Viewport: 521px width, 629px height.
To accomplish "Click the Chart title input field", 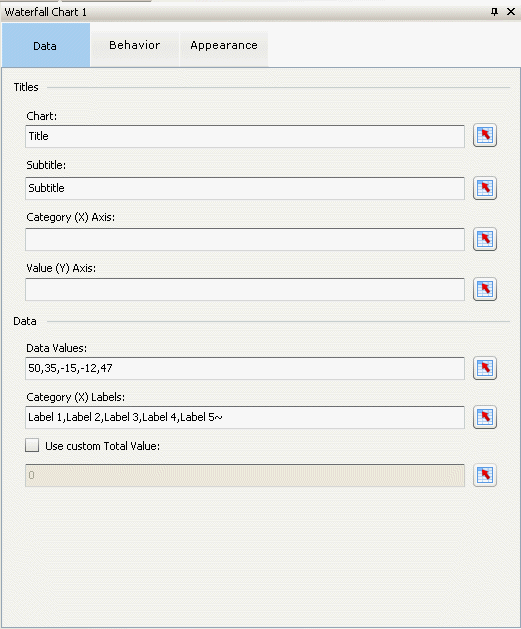I will tap(245, 136).
